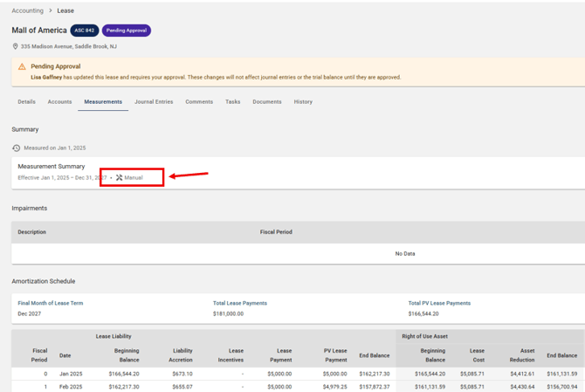Click the purple Pending Approval badge

point(127,31)
